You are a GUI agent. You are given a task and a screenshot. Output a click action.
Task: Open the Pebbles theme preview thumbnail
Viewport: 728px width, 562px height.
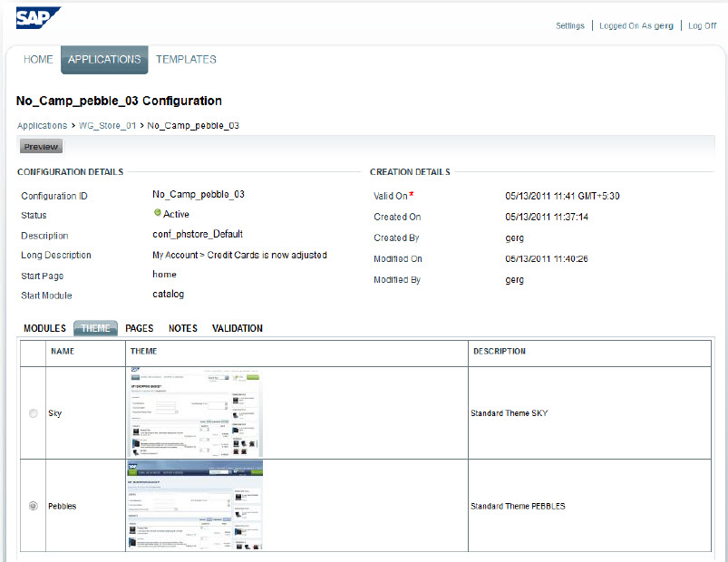click(x=195, y=506)
